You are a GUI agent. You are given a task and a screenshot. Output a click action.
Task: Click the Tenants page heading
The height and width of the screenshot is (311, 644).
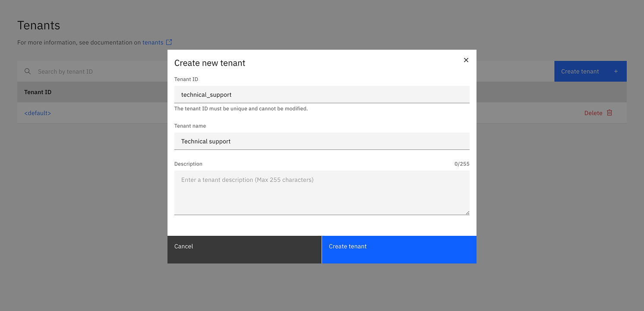coord(39,25)
